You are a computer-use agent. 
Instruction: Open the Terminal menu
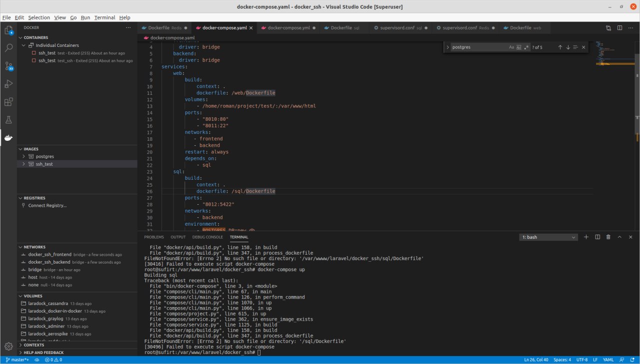point(104,17)
